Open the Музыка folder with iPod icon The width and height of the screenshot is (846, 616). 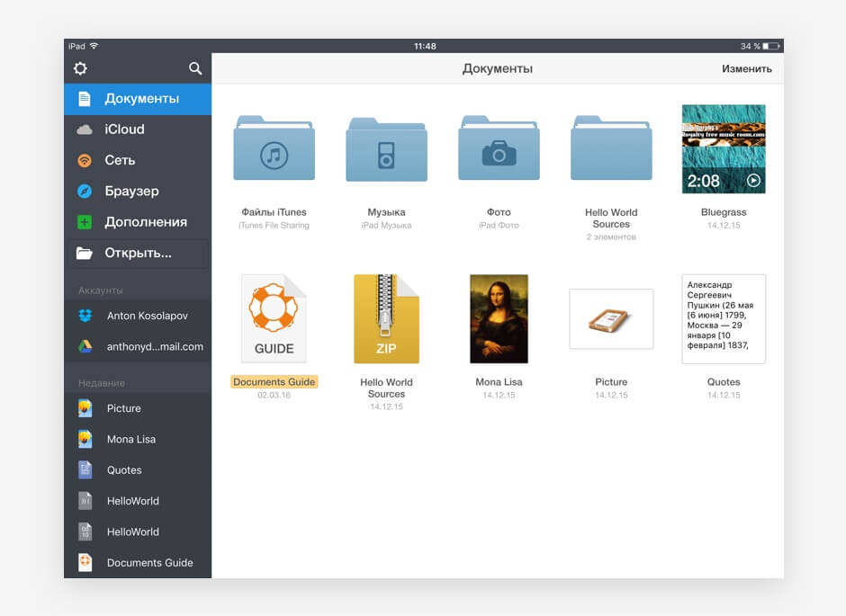[x=386, y=149]
